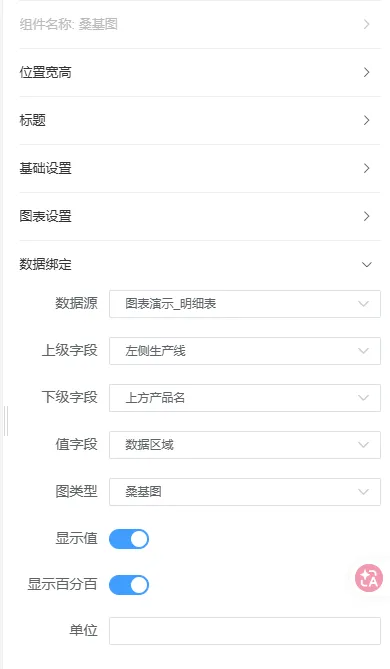Click the down chevron beside 数据绑定
The width and height of the screenshot is (390, 669).
point(367,265)
